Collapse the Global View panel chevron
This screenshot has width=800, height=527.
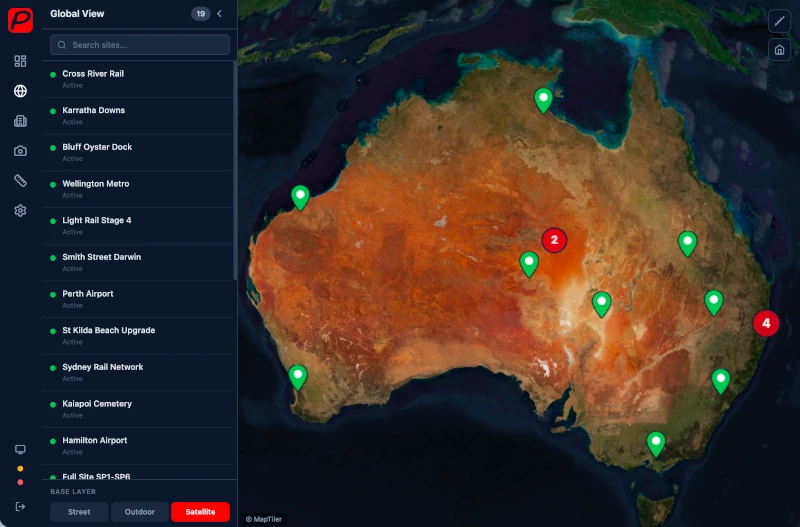point(219,14)
